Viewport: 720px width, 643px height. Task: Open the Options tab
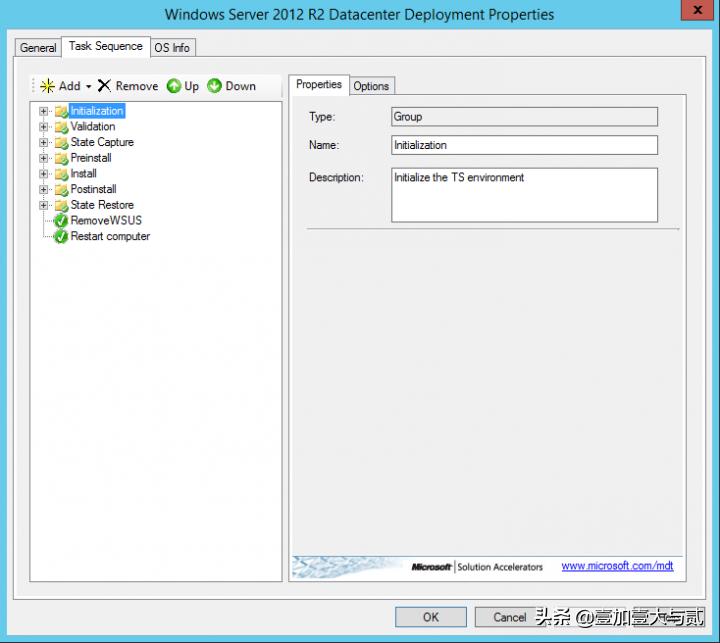[371, 86]
